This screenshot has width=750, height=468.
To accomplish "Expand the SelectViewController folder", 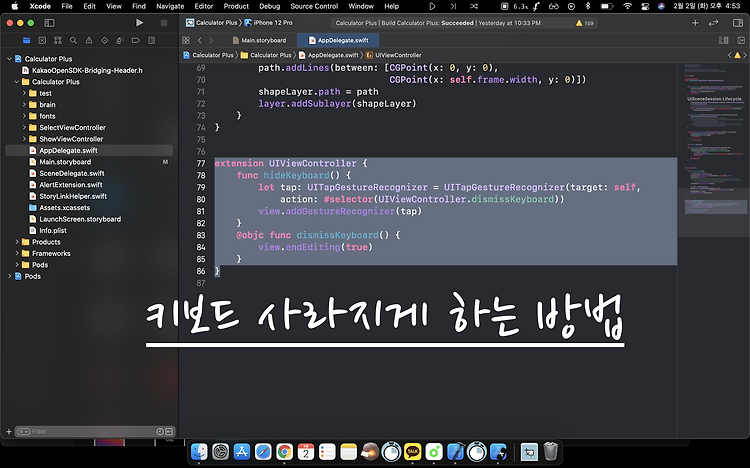I will [24, 127].
